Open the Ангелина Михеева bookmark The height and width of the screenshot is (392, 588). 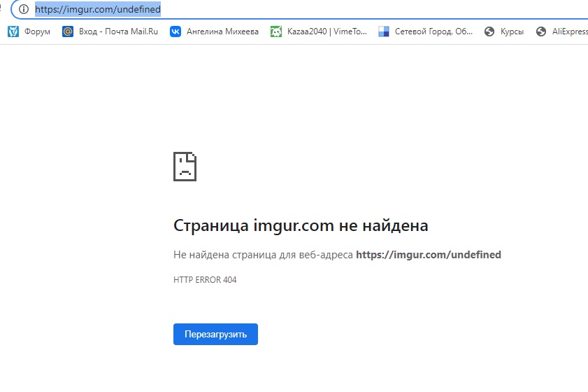pyautogui.click(x=222, y=31)
